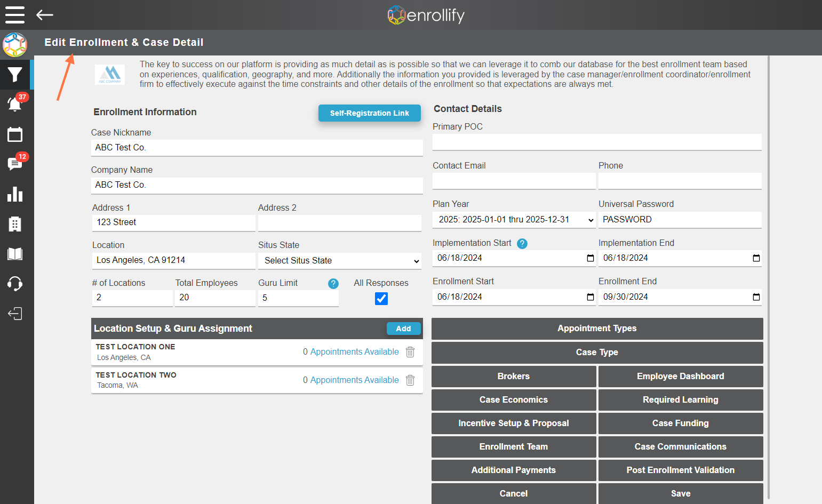Open the bar chart reports icon

pyautogui.click(x=15, y=194)
